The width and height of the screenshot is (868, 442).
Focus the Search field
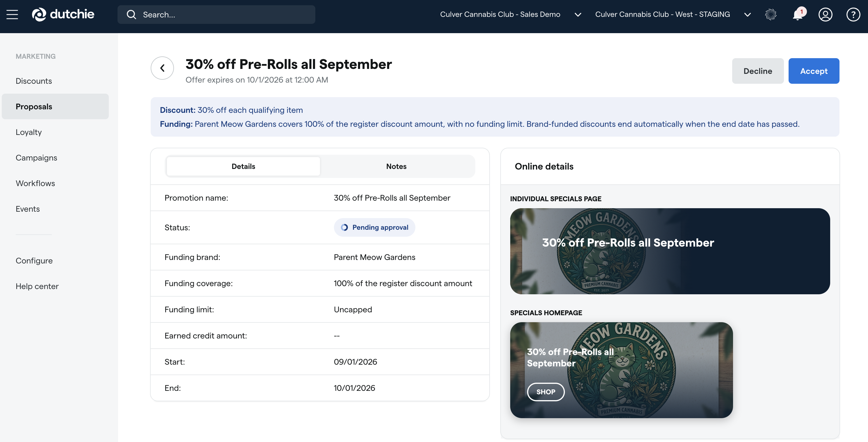coord(216,15)
